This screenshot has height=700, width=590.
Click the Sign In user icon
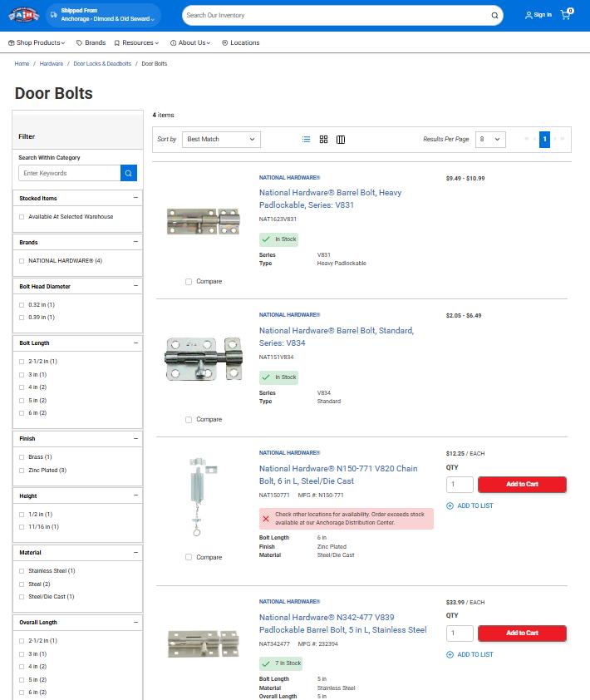(529, 15)
